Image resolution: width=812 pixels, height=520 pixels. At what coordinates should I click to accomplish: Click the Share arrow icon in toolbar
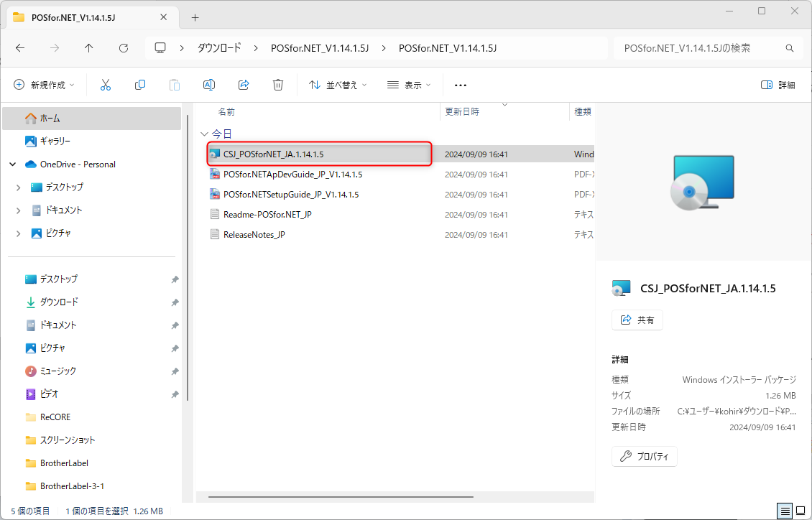[244, 85]
